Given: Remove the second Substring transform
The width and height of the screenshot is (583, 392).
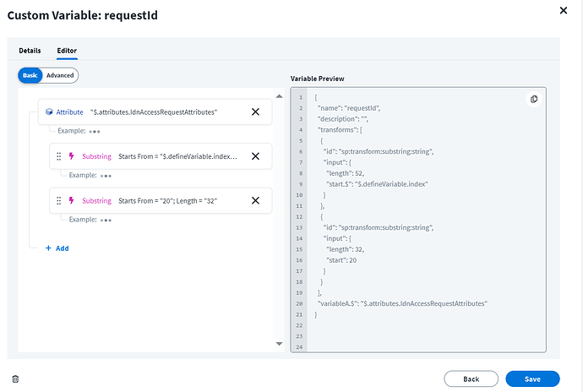Looking at the screenshot, I should coord(255,200).
